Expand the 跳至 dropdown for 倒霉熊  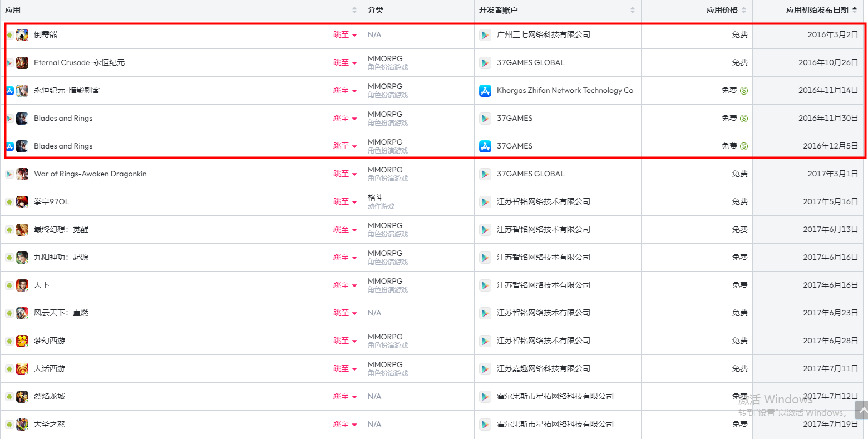point(345,34)
